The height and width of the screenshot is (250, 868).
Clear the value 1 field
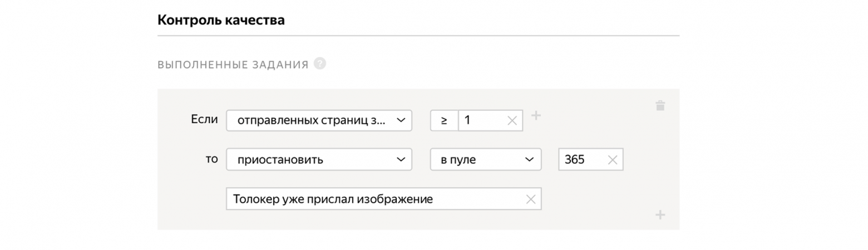tap(512, 120)
